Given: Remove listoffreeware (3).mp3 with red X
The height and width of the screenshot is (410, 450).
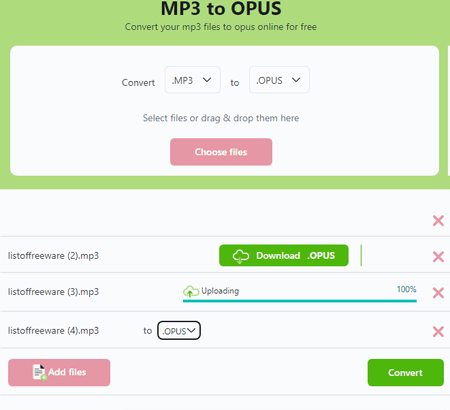Looking at the screenshot, I should point(438,293).
